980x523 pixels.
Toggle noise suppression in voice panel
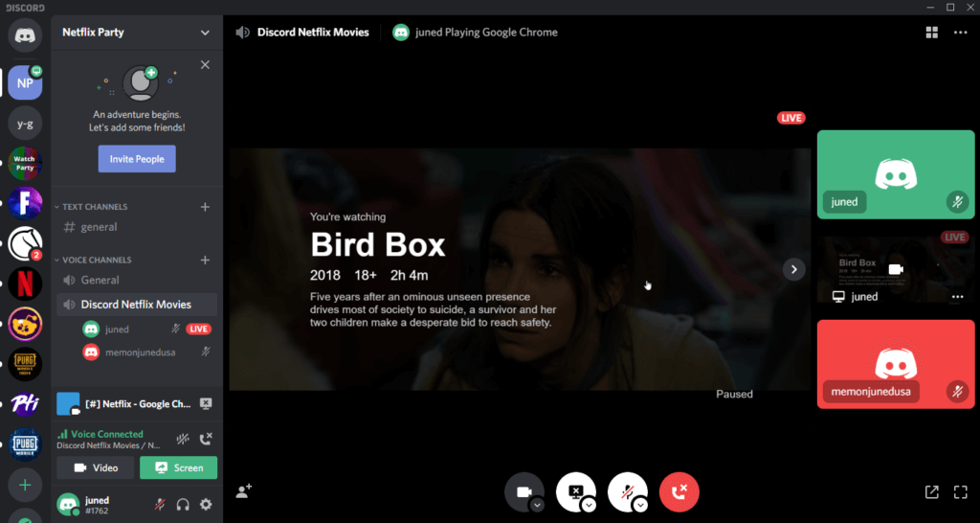pos(183,439)
